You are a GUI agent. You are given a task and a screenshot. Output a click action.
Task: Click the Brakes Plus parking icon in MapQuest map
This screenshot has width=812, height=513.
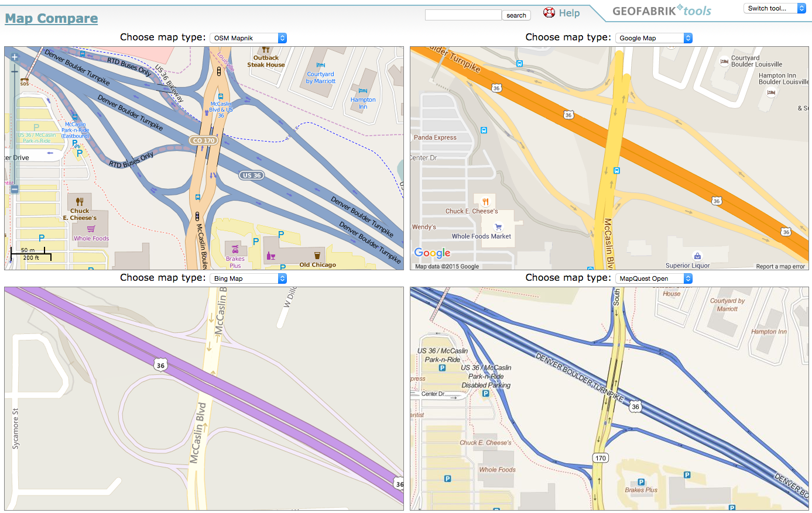point(642,483)
